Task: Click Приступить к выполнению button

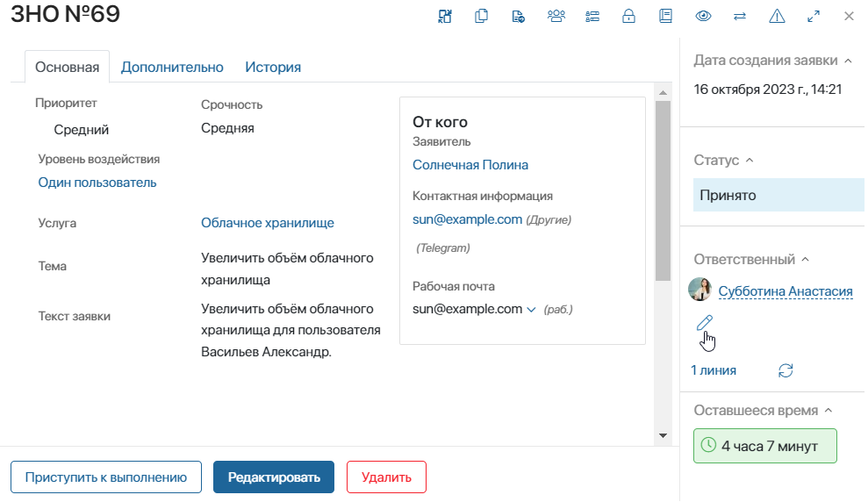Action: 105,477
